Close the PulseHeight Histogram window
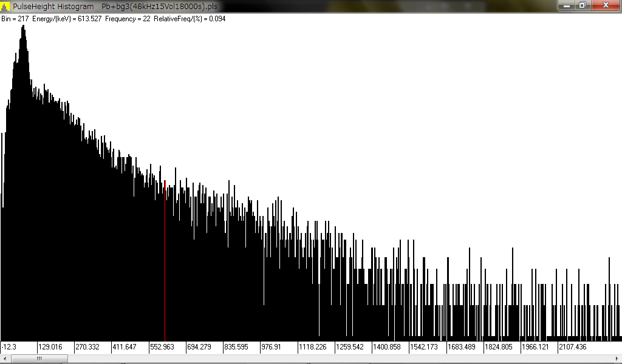 tap(606, 5)
